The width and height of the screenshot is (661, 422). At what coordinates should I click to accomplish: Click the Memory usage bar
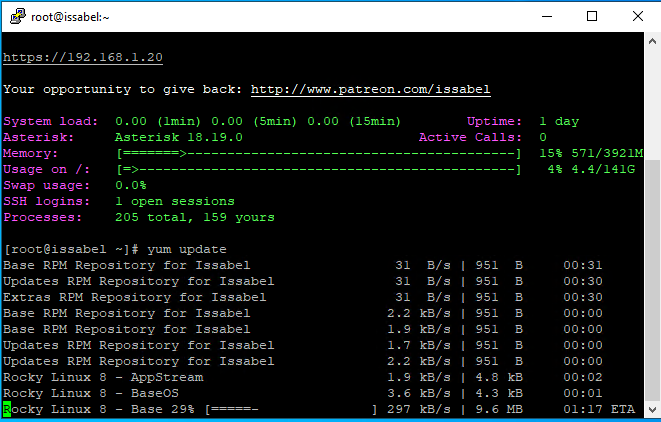pos(318,153)
